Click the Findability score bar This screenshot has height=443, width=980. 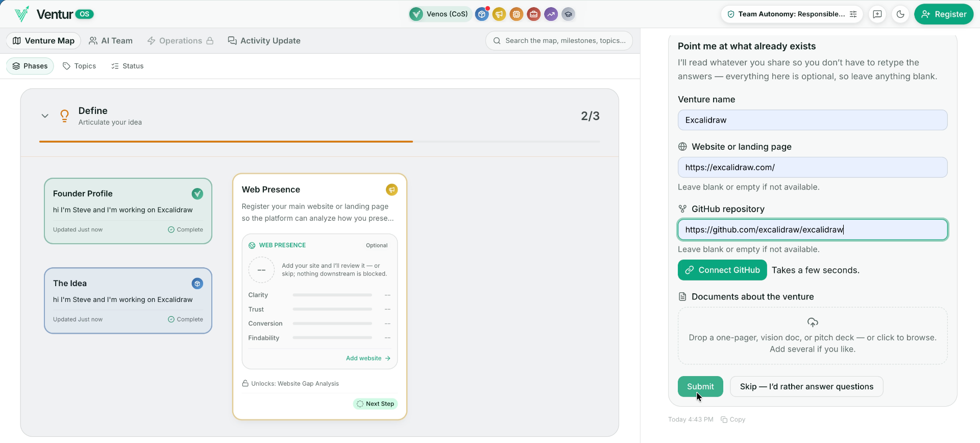332,338
